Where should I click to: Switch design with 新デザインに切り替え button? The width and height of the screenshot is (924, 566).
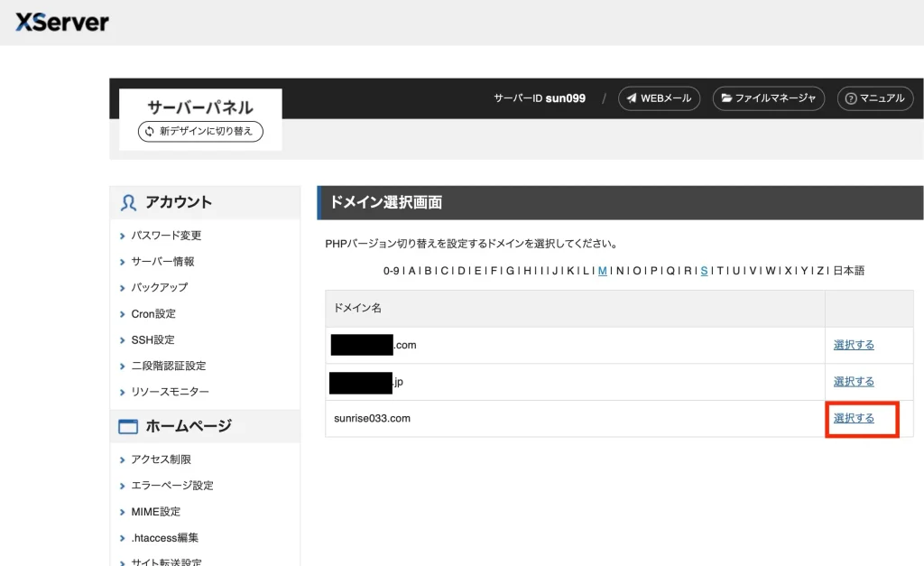[x=200, y=131]
